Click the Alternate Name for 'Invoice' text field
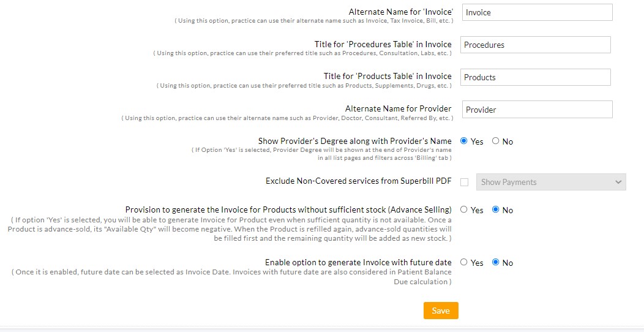The height and width of the screenshot is (332, 644). coord(537,12)
